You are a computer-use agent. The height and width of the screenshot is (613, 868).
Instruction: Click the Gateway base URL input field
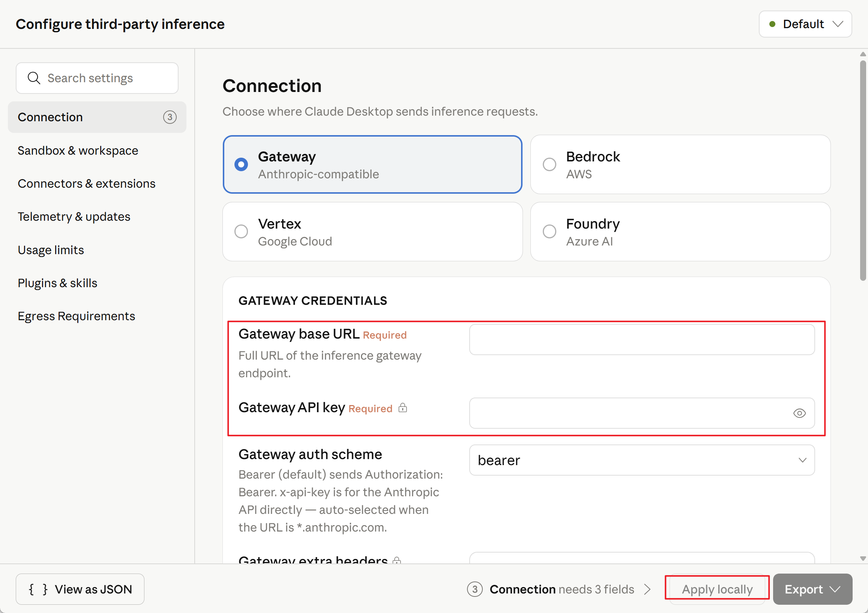coord(642,339)
